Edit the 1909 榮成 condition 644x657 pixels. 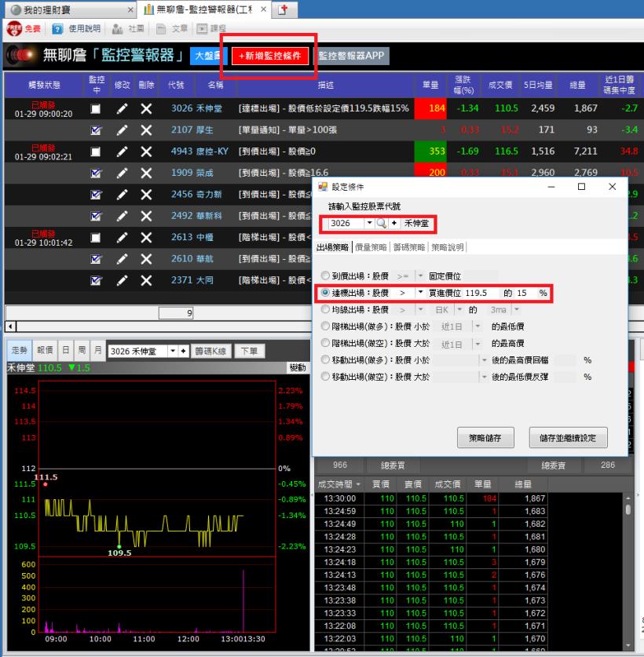122,173
